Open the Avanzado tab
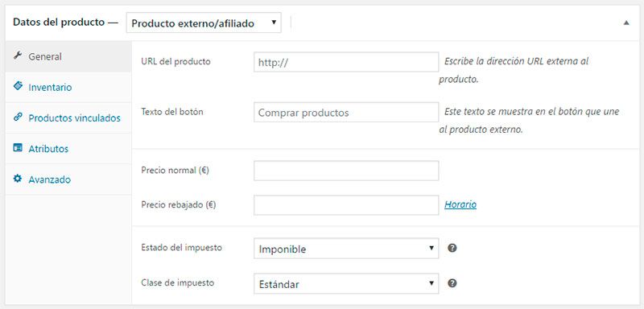 click(x=68, y=179)
